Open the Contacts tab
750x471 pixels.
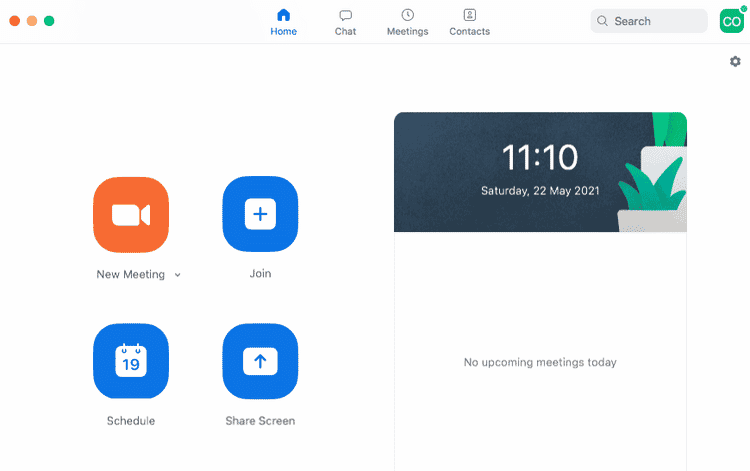[470, 22]
